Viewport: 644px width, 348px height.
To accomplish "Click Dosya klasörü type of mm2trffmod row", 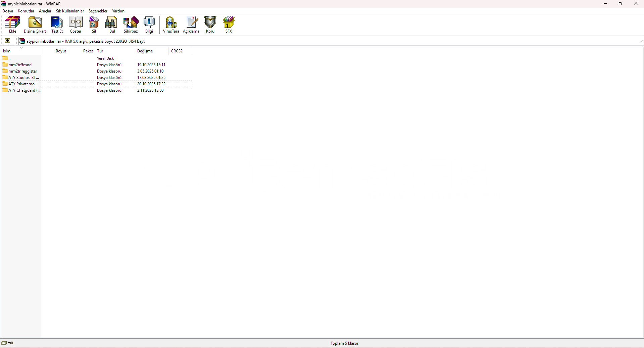I will 109,65.
